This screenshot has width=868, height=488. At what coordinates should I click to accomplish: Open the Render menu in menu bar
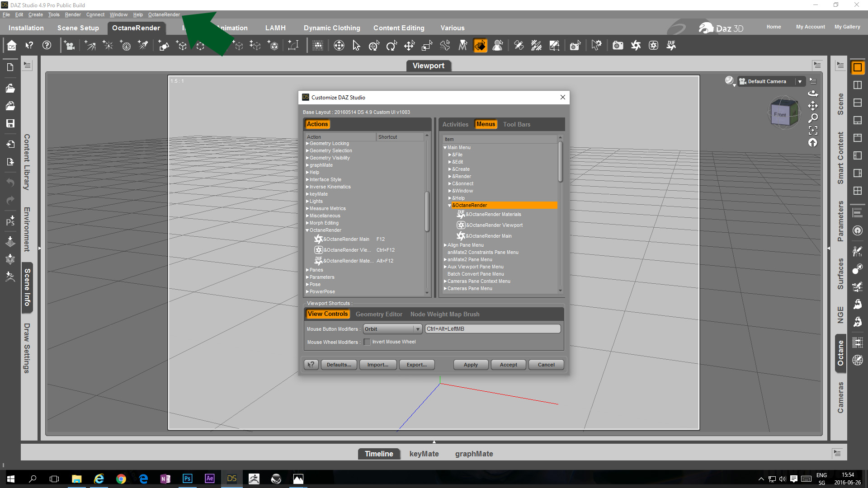pos(73,14)
